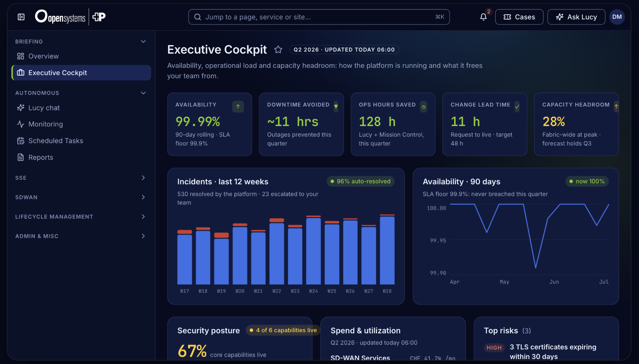Click the Top risks heading
The height and width of the screenshot is (364, 639).
(x=501, y=331)
